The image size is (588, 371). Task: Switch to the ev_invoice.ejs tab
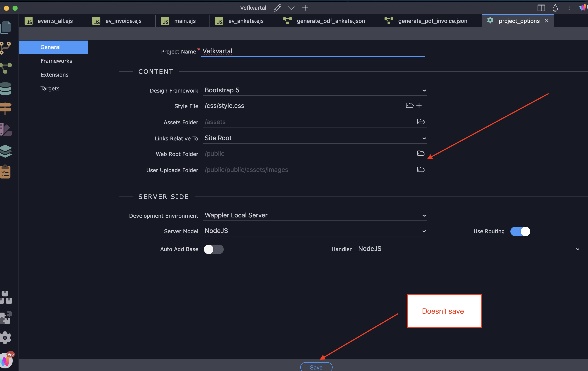[121, 21]
